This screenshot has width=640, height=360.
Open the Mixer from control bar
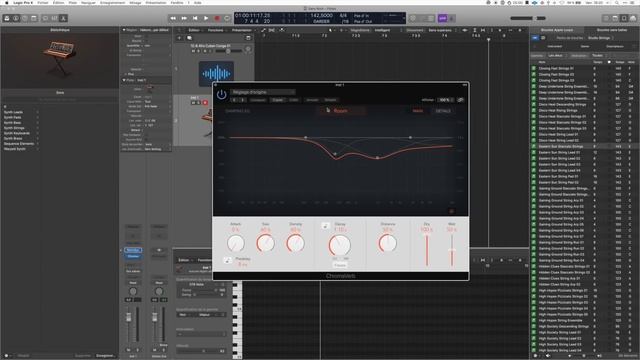tap(54, 18)
